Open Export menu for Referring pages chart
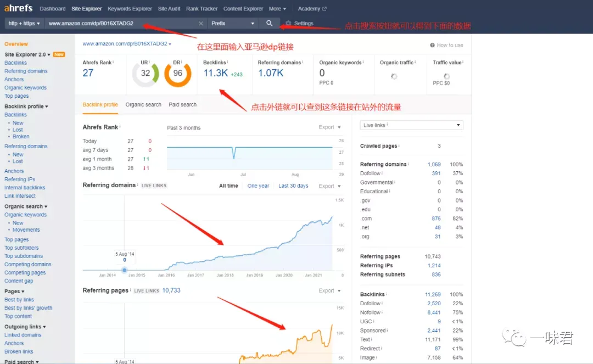 point(329,290)
